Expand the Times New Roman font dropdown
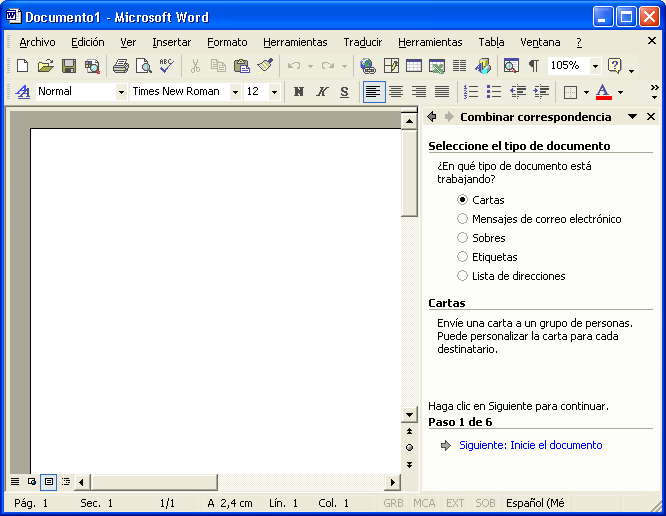Viewport: 666px width, 516px height. [x=235, y=92]
